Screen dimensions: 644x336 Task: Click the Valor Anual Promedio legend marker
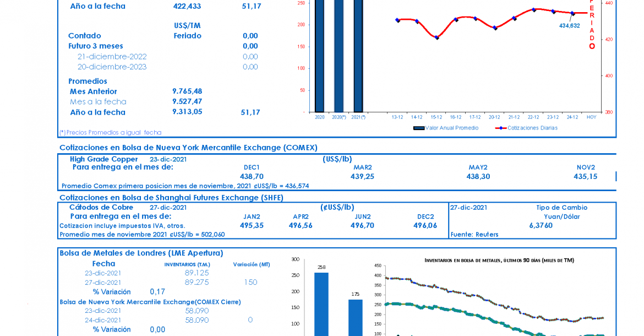(x=418, y=128)
